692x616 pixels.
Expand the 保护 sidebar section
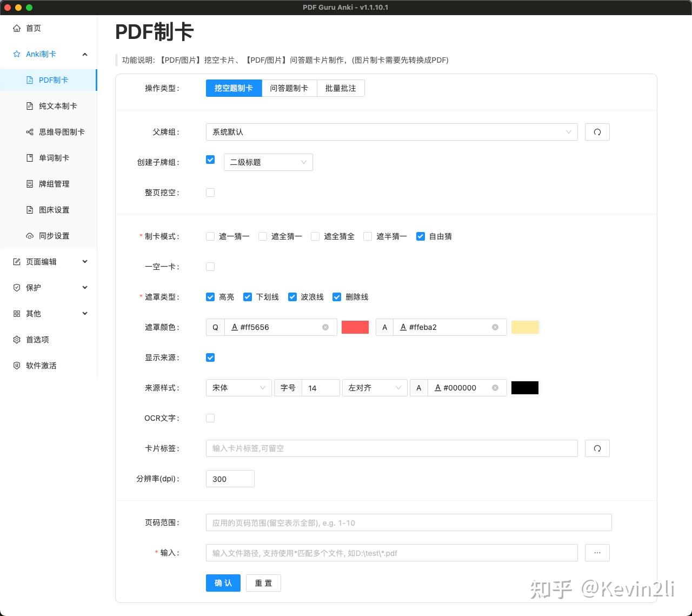(85, 288)
